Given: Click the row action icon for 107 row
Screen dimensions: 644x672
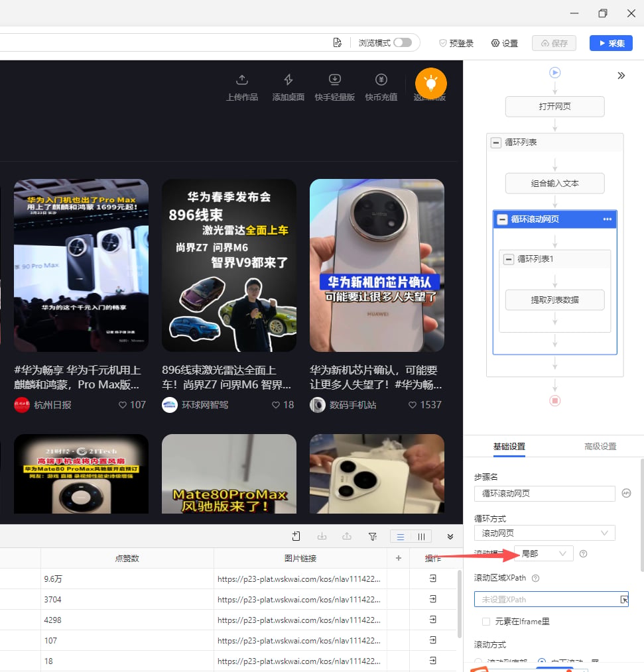Looking at the screenshot, I should pyautogui.click(x=433, y=640).
